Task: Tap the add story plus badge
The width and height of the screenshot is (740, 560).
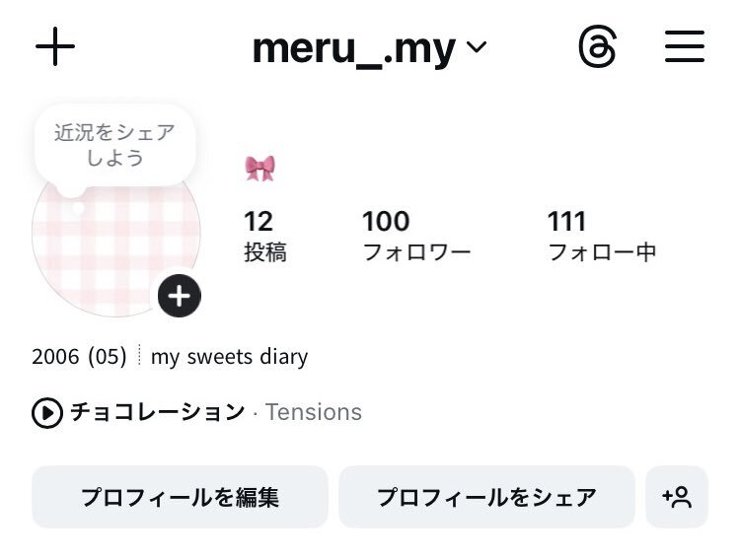Action: tap(180, 296)
